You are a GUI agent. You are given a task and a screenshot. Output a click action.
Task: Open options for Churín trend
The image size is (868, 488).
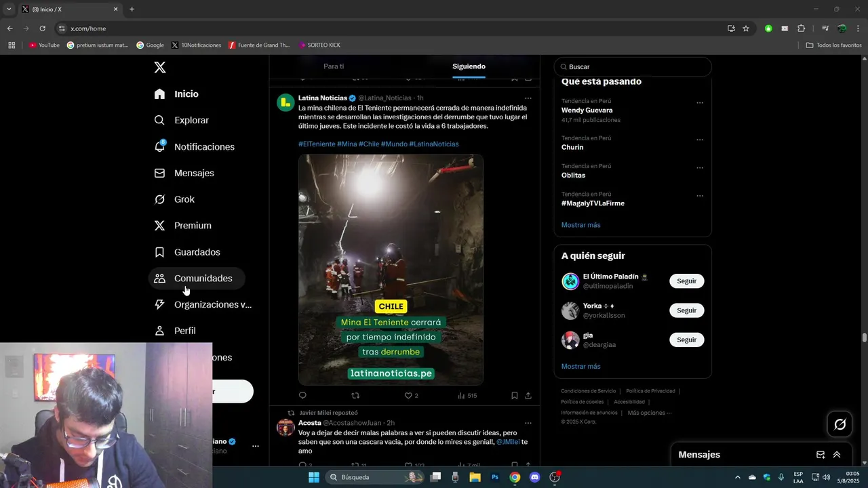point(700,140)
